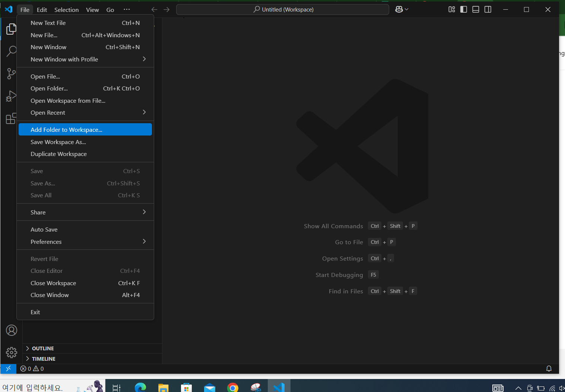
Task: Open Windows Task View in taskbar
Action: [x=117, y=388]
